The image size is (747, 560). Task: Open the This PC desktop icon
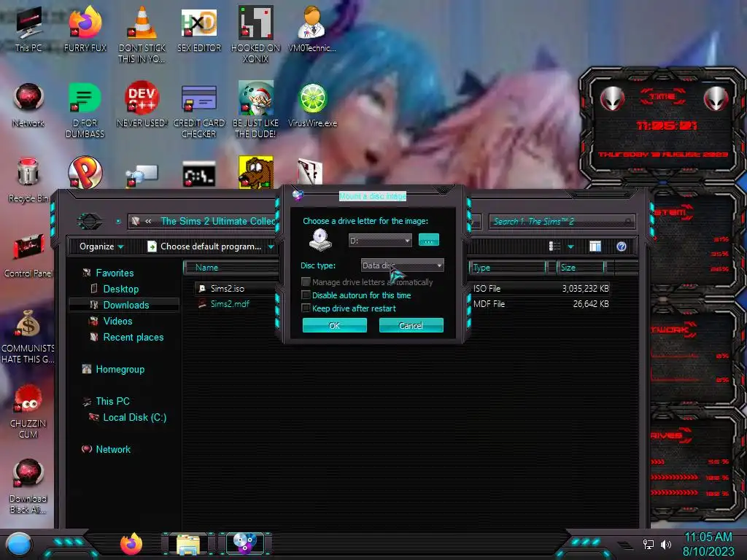[x=28, y=28]
